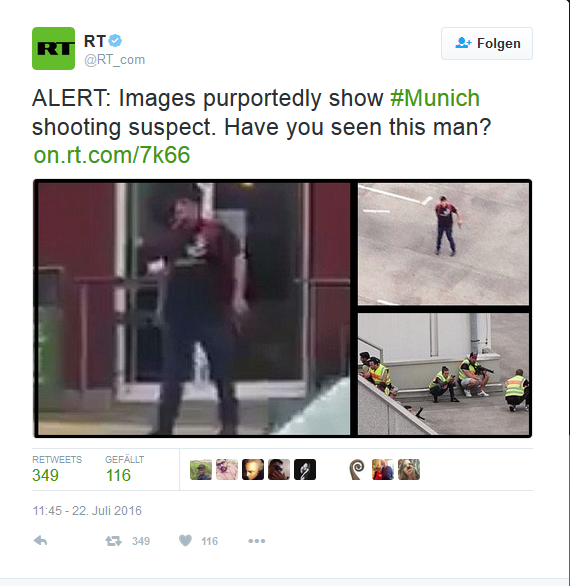
Task: Click the blue verified badge next to RT
Action: [115, 41]
